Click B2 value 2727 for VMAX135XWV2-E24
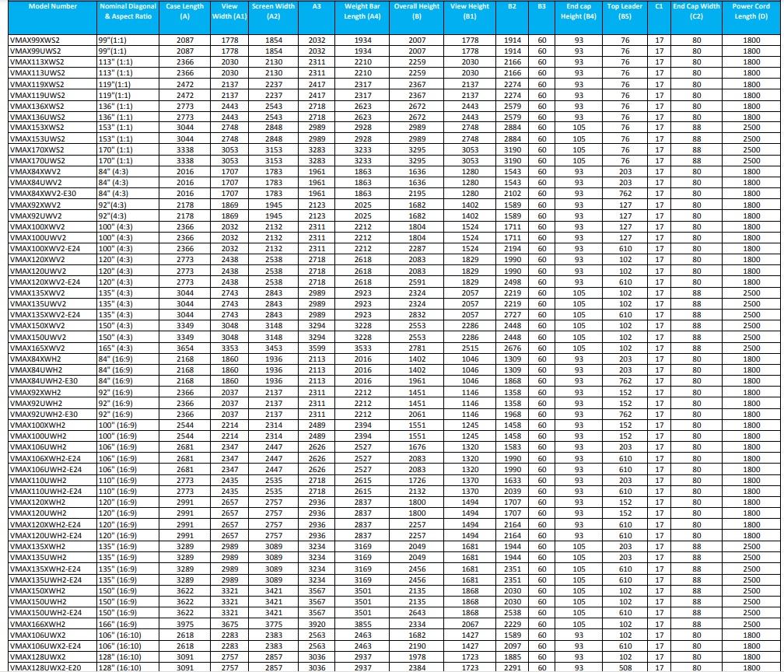 pyautogui.click(x=513, y=314)
